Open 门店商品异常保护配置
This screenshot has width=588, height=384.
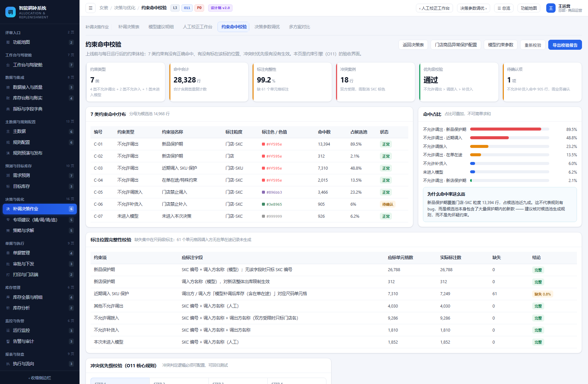[456, 45]
